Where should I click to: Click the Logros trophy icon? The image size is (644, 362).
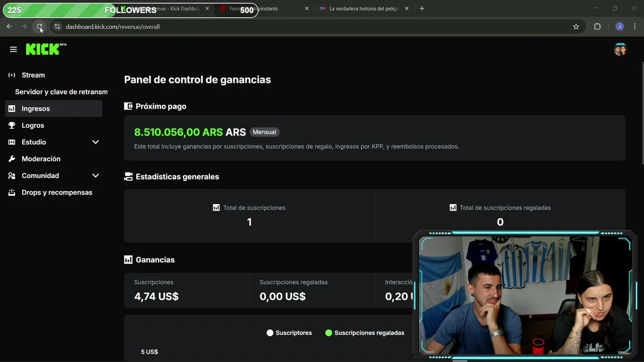(12, 125)
